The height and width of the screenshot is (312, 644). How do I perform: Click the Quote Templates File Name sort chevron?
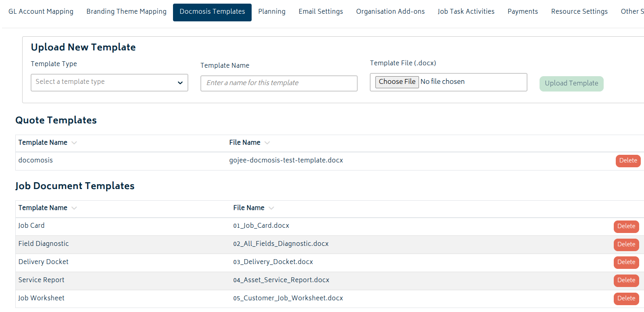coord(267,143)
